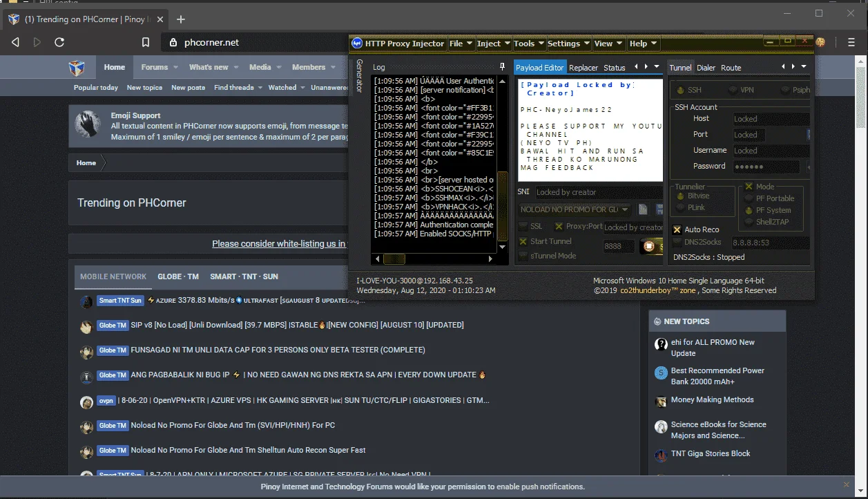Open the Help menu
868x499 pixels.
[x=644, y=44]
